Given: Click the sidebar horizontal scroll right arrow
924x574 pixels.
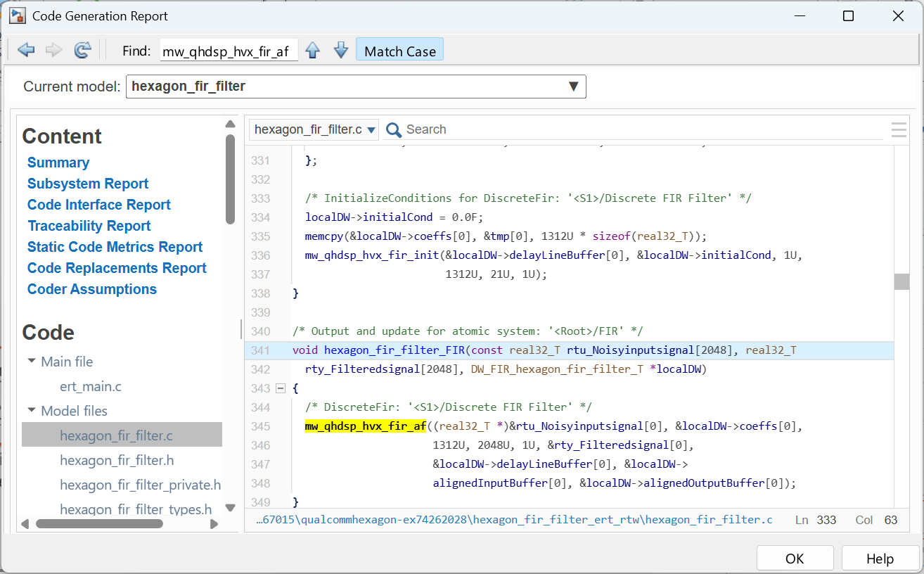Looking at the screenshot, I should tap(215, 524).
